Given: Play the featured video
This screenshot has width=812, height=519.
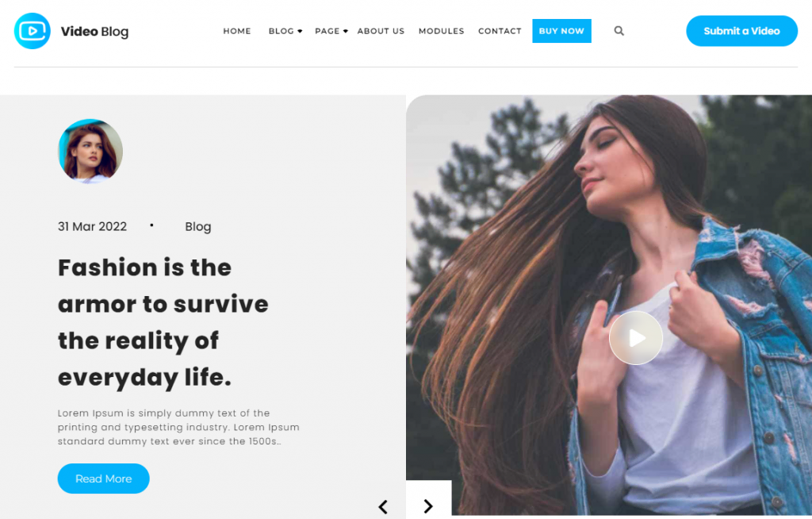Looking at the screenshot, I should [x=635, y=338].
